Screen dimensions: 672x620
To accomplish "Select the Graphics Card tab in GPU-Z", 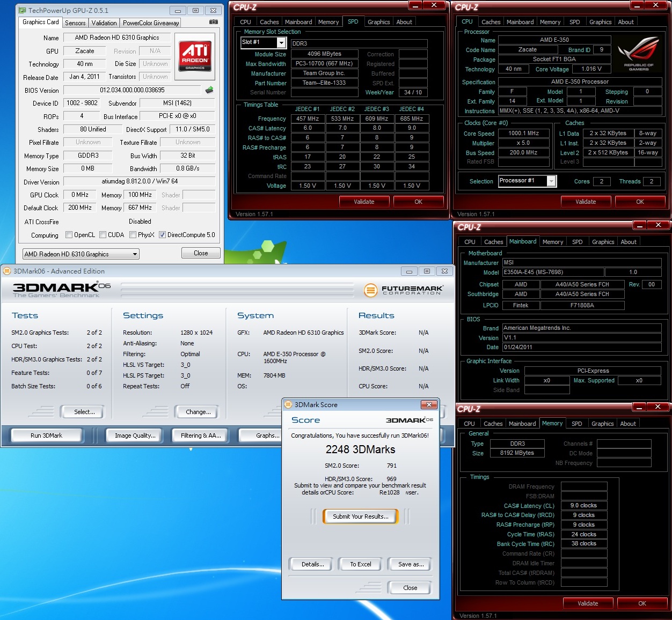I will pyautogui.click(x=41, y=22).
